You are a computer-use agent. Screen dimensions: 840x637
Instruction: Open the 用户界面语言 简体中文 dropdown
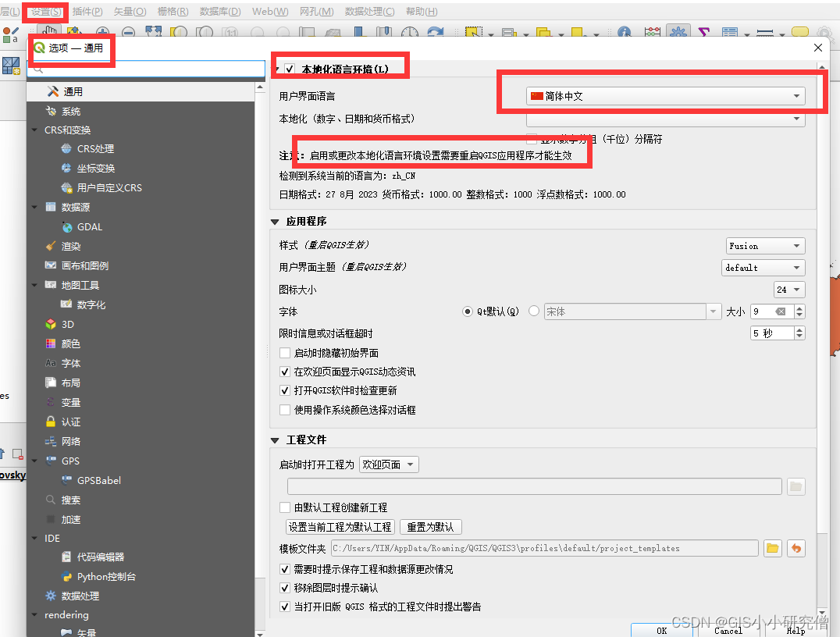point(665,96)
